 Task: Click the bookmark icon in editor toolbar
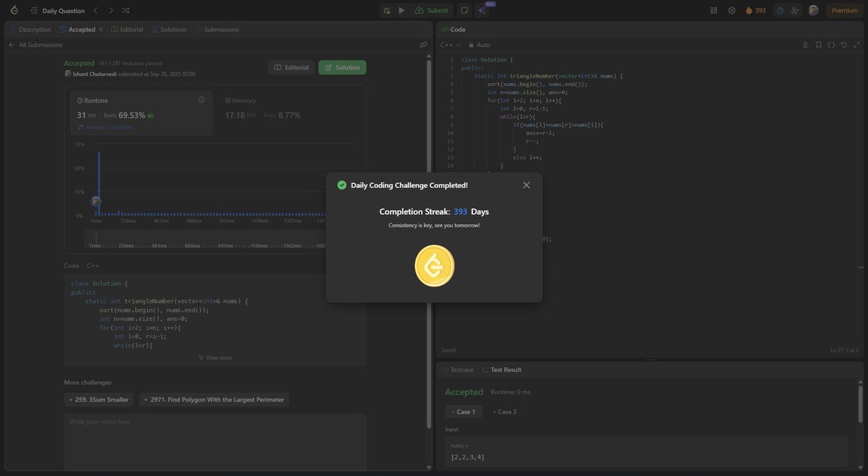819,45
